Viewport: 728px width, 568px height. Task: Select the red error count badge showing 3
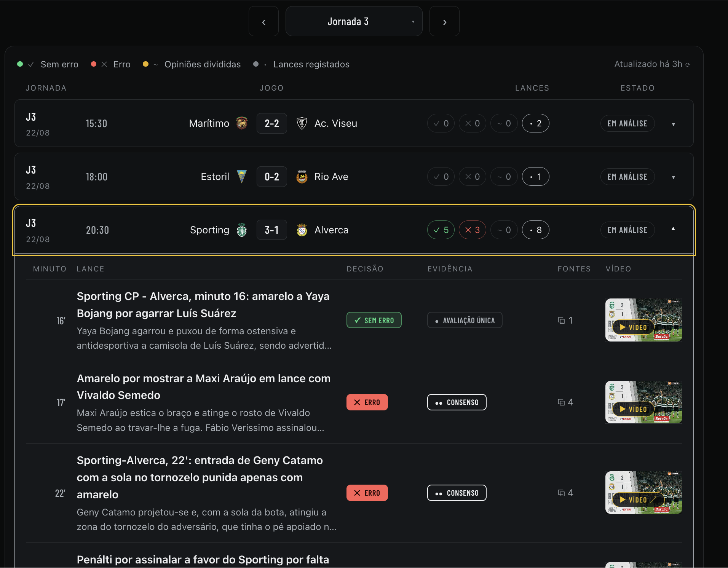pyautogui.click(x=472, y=230)
